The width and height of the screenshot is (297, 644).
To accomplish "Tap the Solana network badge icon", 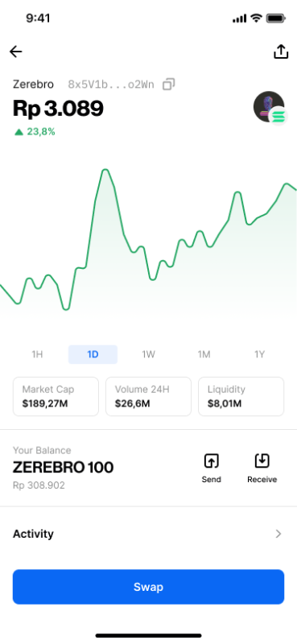I will [278, 116].
